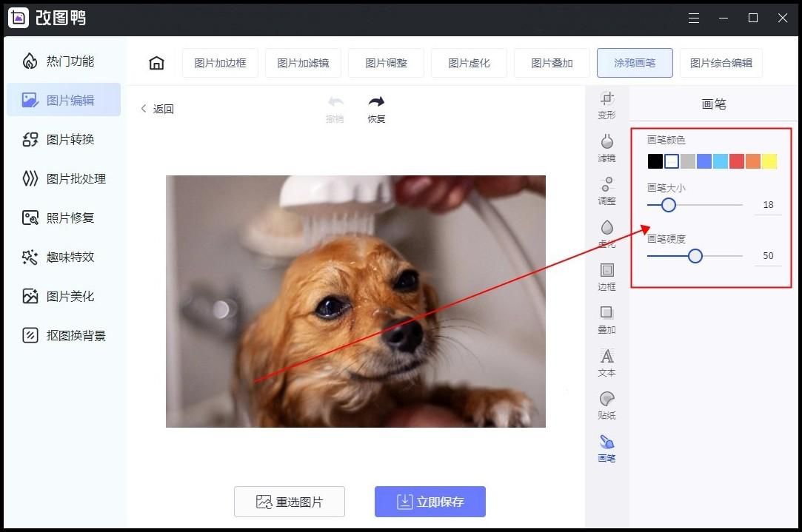
Task: Pick the white brush color
Action: coord(672,161)
